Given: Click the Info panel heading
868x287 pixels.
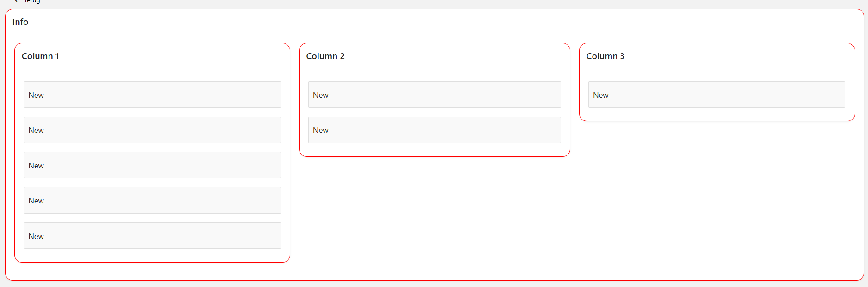Looking at the screenshot, I should (20, 22).
